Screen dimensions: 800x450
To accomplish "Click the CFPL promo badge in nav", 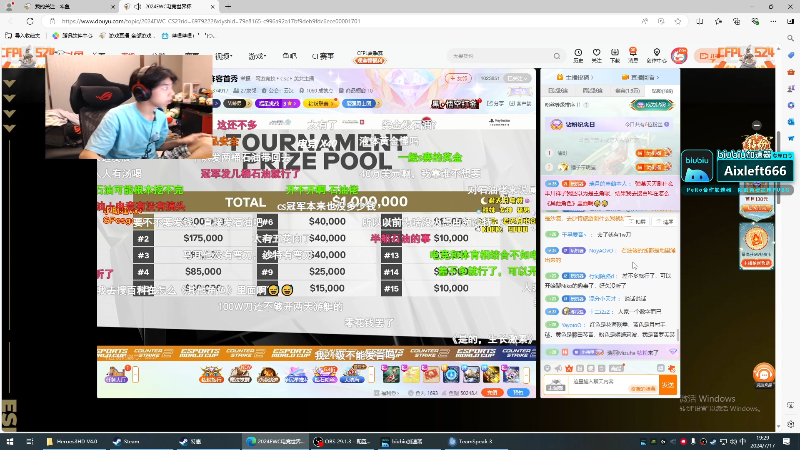I will click(370, 57).
